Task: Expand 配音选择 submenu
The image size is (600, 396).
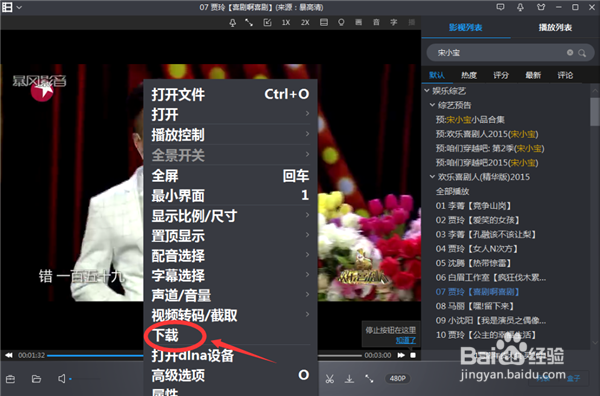Action: point(230,256)
